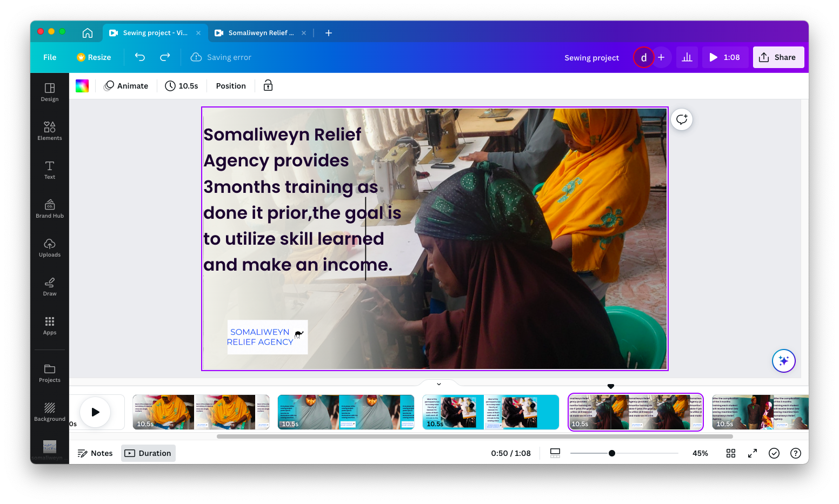Open a new tab with plus
The image size is (839, 504).
[x=329, y=33]
